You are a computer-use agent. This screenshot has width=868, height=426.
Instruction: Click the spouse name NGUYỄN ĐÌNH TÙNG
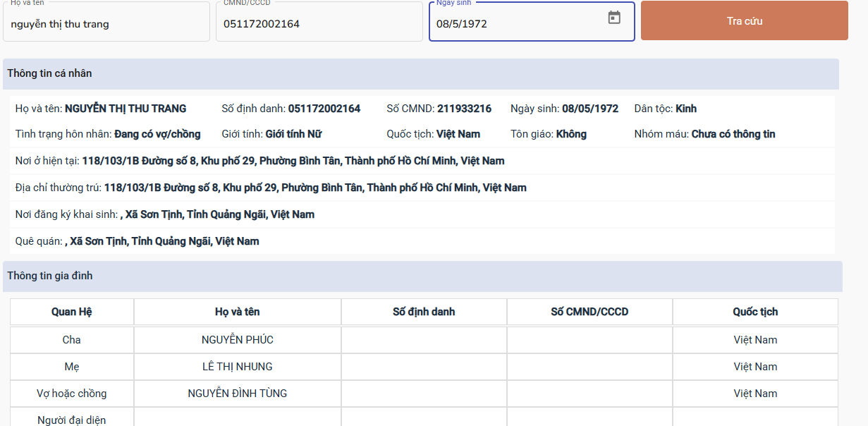(238, 394)
